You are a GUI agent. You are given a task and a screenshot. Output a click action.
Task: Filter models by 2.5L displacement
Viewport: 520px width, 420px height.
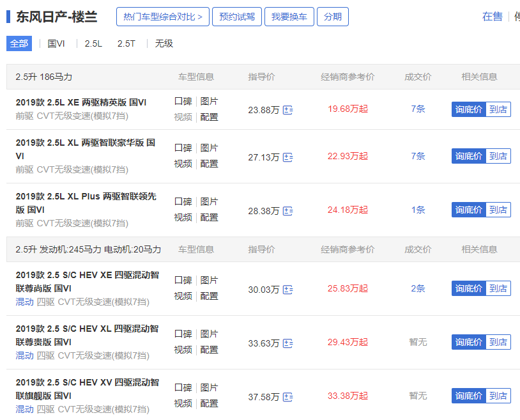click(x=93, y=43)
